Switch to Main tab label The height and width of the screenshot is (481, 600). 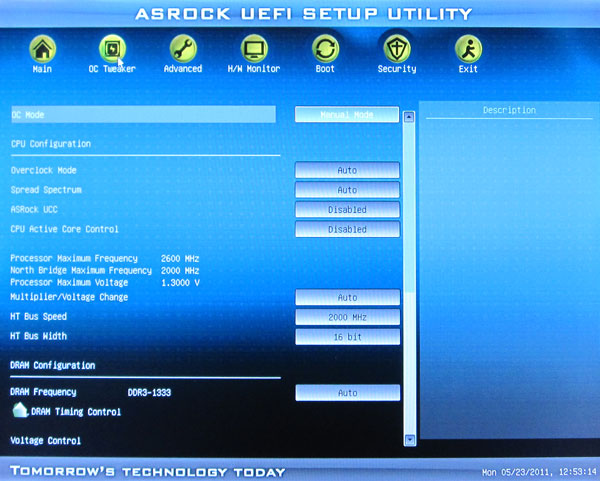pyautogui.click(x=42, y=69)
